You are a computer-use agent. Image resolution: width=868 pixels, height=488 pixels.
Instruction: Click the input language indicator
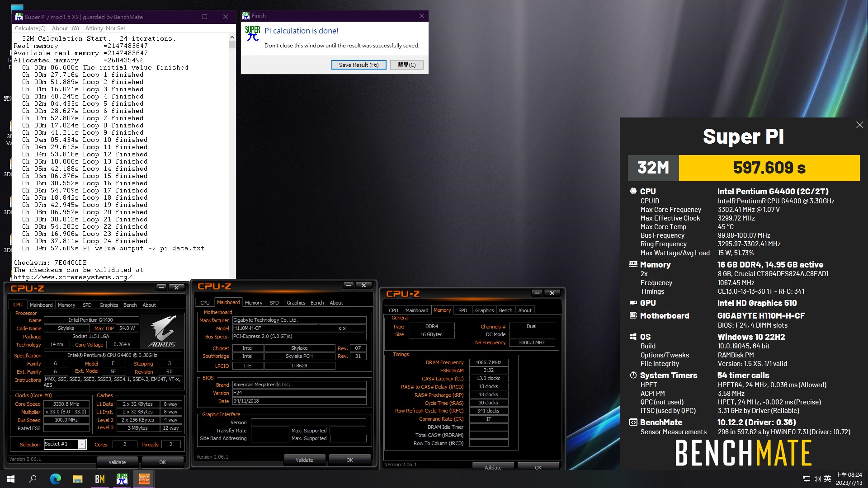[827, 479]
